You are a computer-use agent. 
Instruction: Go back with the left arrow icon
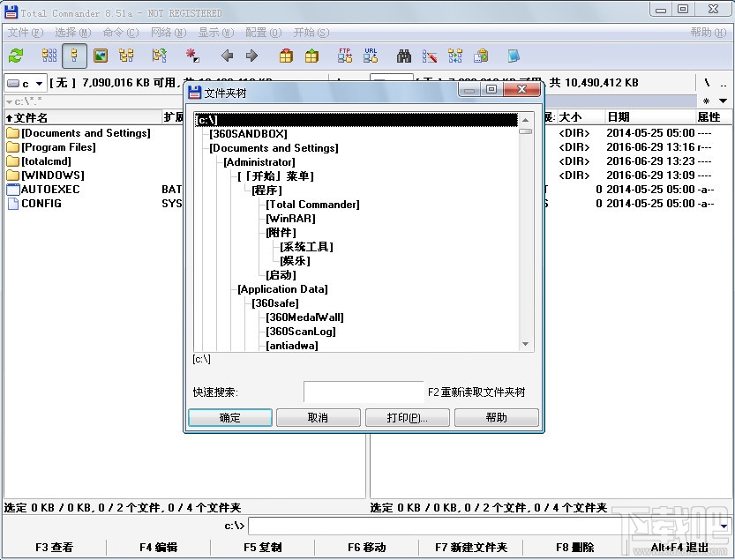(x=227, y=56)
